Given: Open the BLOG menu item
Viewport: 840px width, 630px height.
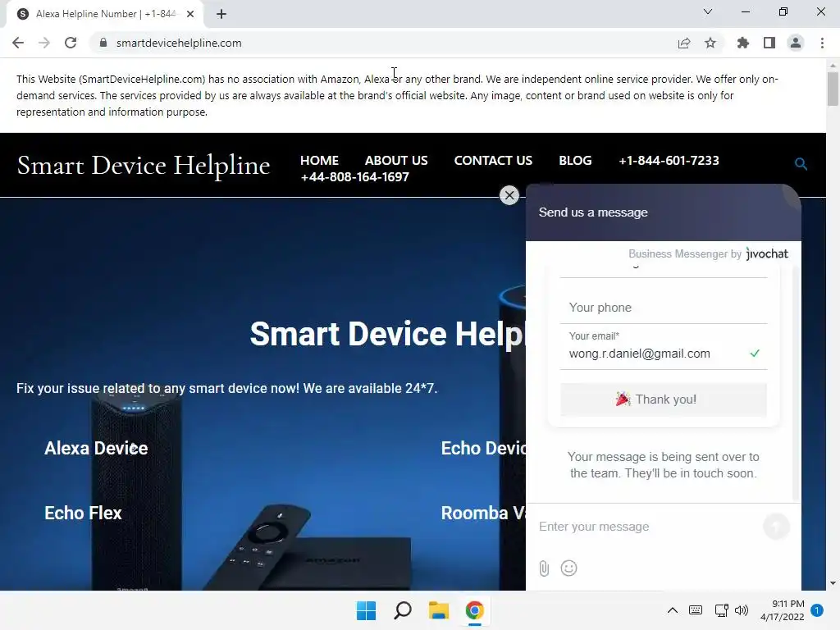Looking at the screenshot, I should [575, 160].
